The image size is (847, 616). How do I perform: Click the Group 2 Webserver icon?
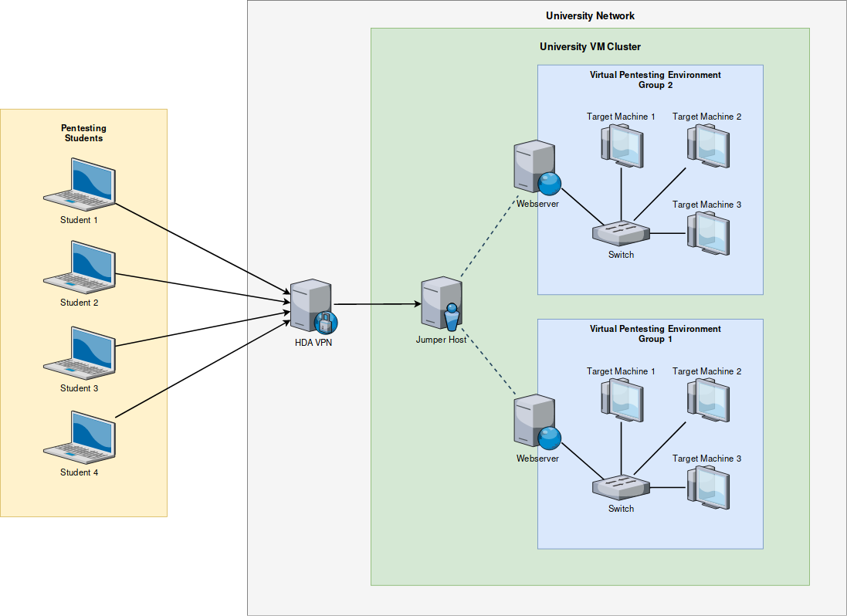536,168
